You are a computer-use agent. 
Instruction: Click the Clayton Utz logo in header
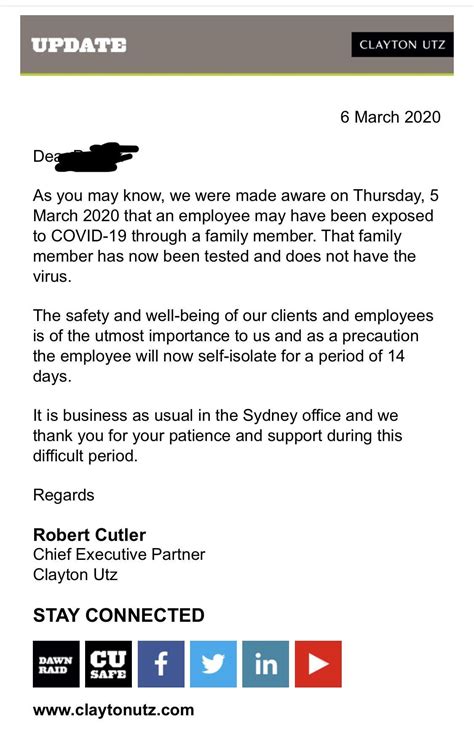pyautogui.click(x=402, y=45)
